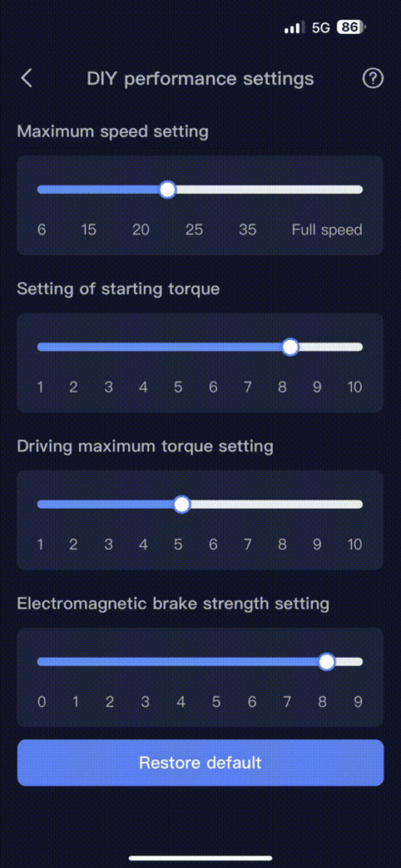Tap the 5G network indicator
This screenshot has width=401, height=868.
tap(320, 27)
